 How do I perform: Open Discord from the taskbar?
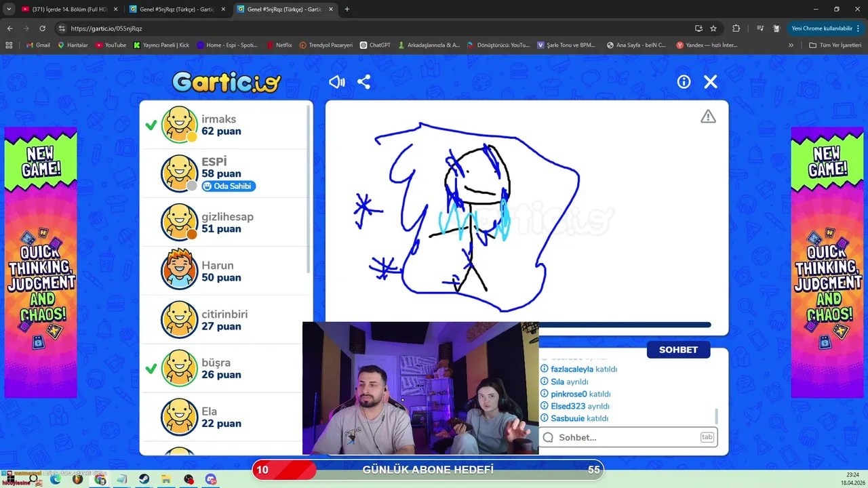pos(211,479)
